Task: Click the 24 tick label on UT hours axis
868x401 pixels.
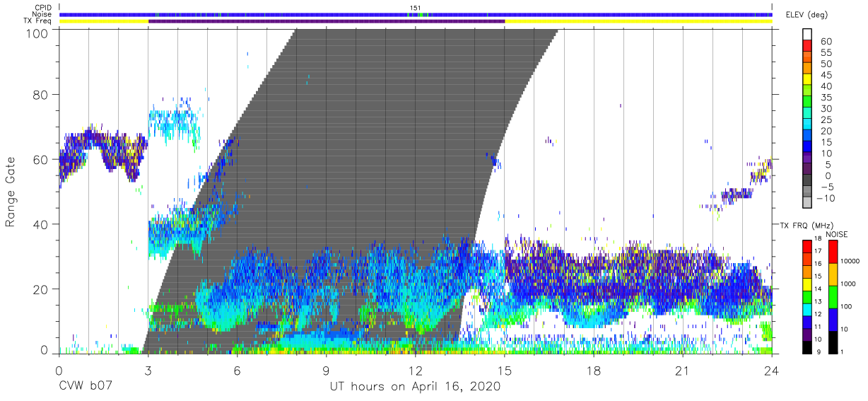Action: pyautogui.click(x=772, y=371)
